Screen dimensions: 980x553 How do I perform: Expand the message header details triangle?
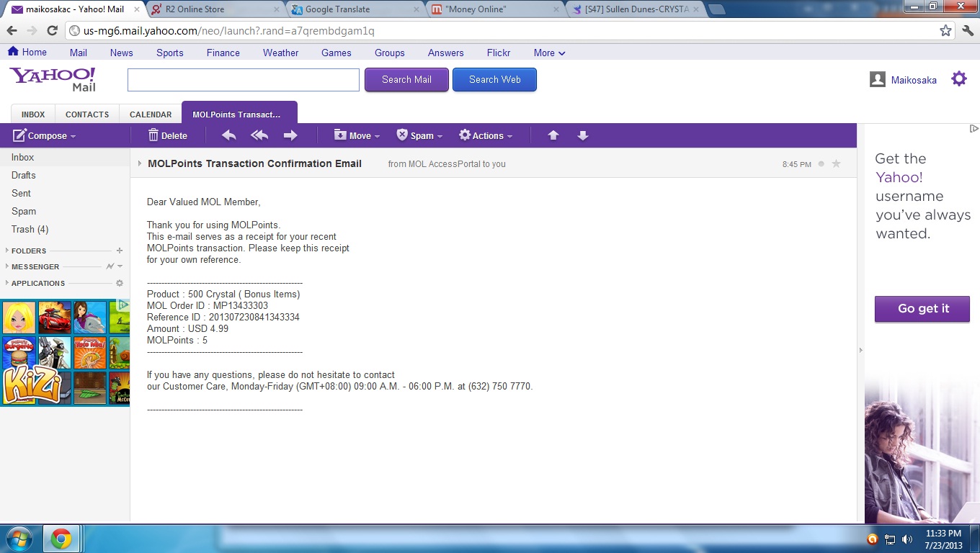140,163
